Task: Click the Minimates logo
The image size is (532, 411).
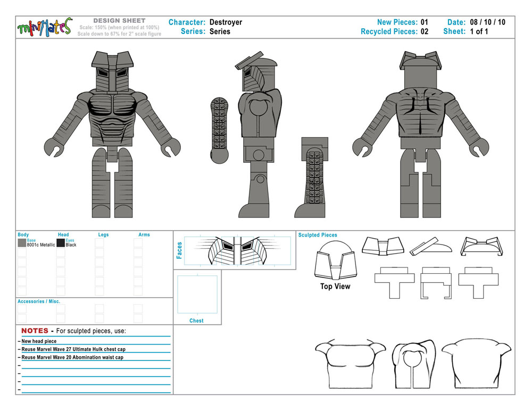Action: coord(45,27)
